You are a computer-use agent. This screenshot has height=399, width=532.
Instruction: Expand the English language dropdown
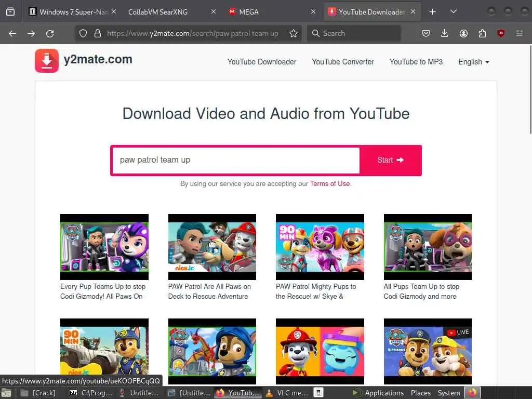pyautogui.click(x=474, y=62)
